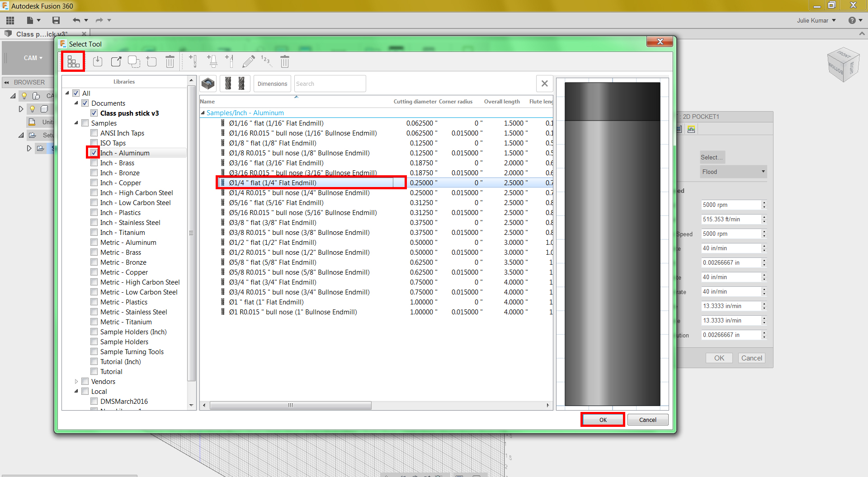Image resolution: width=868 pixels, height=477 pixels.
Task: Select Ø1/2" flat (1/2" Flat Endmill) row
Action: [376, 242]
